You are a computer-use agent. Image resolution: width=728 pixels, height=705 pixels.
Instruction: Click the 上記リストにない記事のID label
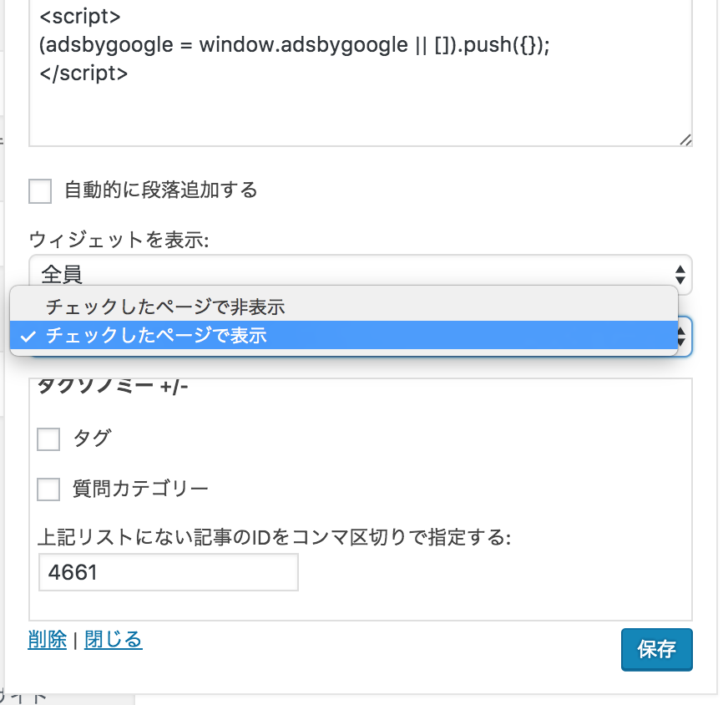pyautogui.click(x=274, y=537)
